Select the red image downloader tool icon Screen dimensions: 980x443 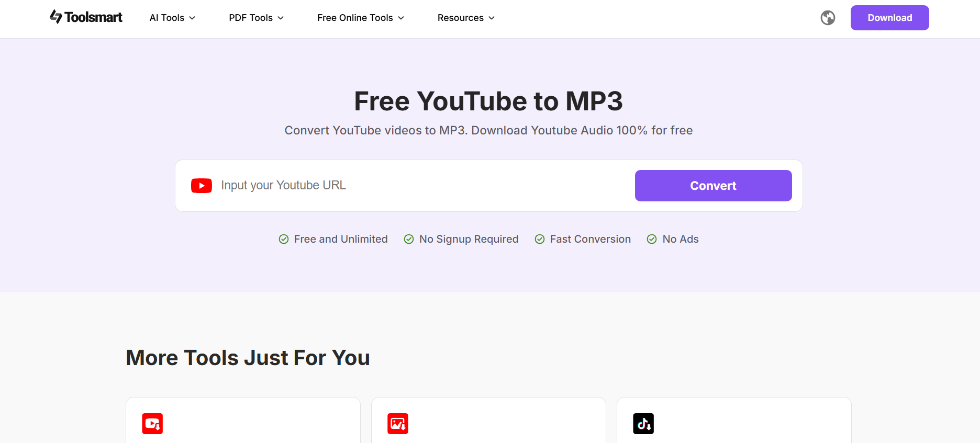398,424
